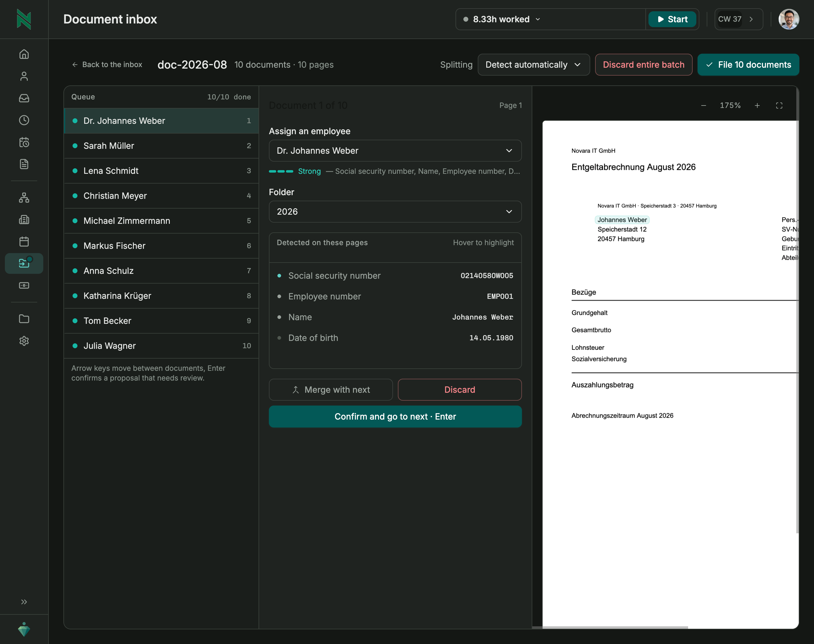Expand the 8.33h worked dropdown
814x644 pixels.
[502, 19]
